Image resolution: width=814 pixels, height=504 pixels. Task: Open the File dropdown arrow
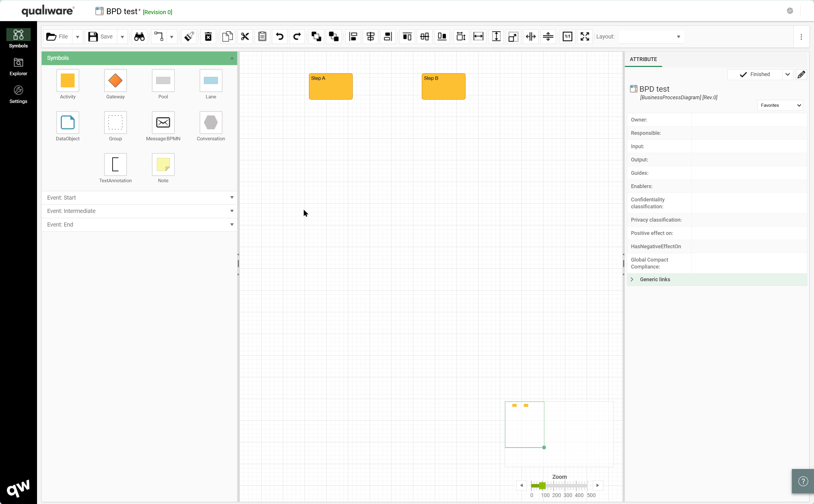[x=77, y=37]
